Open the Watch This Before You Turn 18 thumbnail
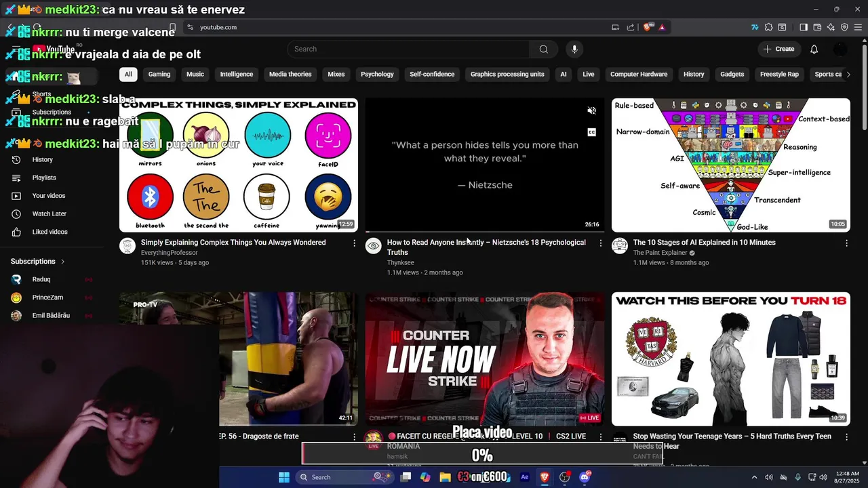Image resolution: width=868 pixels, height=488 pixels. click(731, 359)
